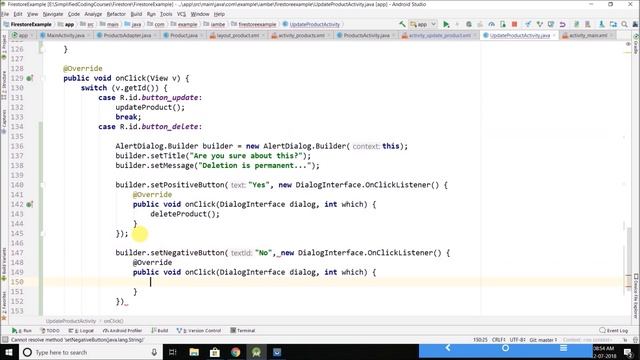Viewport: 640px width, 360px height.
Task: Switch to MainActivity.java tab
Action: pyautogui.click(x=65, y=36)
